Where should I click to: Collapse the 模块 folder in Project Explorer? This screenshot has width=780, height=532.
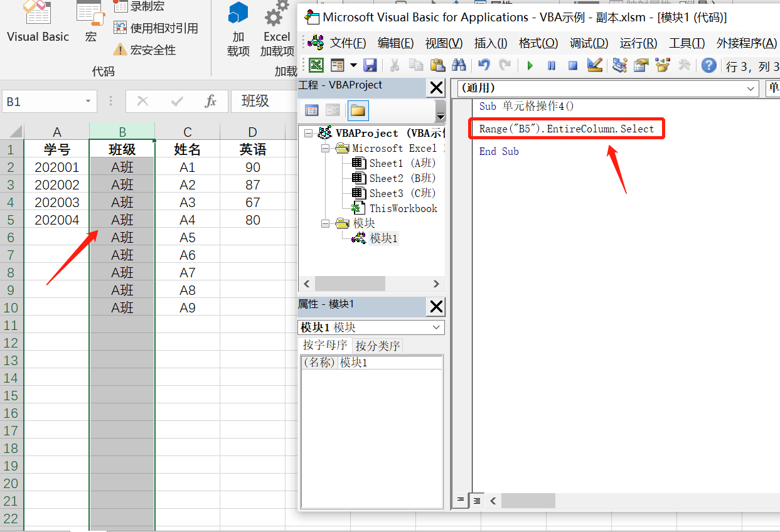pyautogui.click(x=324, y=223)
